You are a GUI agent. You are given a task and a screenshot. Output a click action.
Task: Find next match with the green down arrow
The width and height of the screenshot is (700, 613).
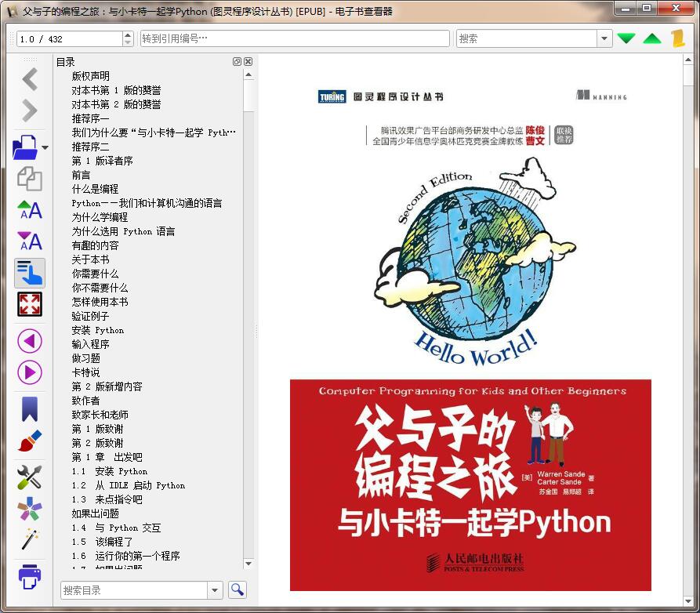tap(626, 37)
